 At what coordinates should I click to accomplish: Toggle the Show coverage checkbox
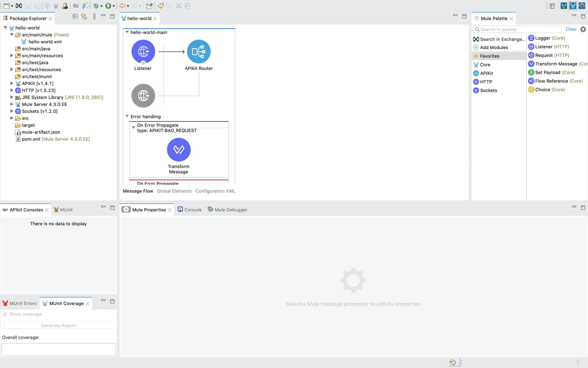(x=5, y=314)
